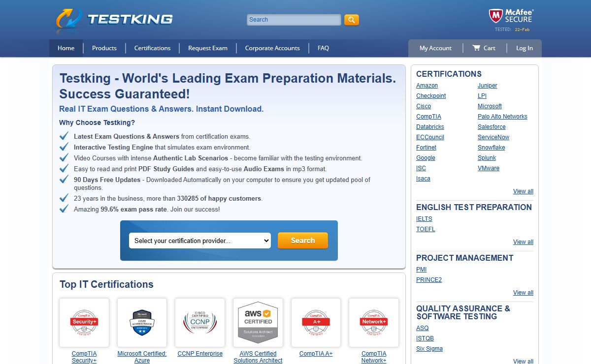Screen dimensions: 591x364
Task: Open the Products menu
Action: click(104, 48)
